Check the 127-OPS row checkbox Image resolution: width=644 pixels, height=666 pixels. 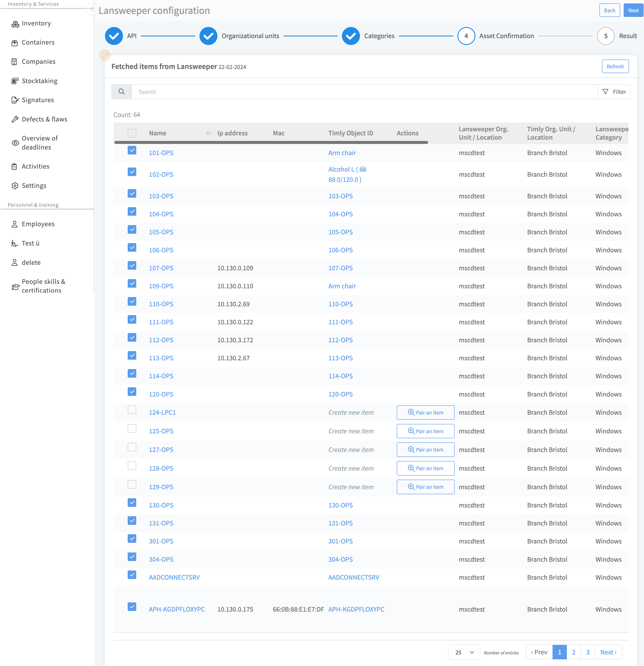[x=132, y=447]
